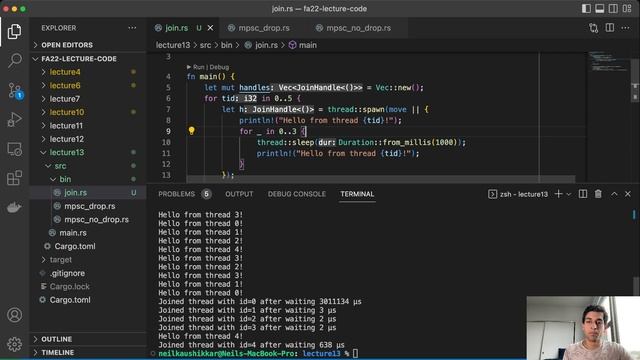Close the join.rs editor tab
The image size is (640, 360).
(x=210, y=28)
